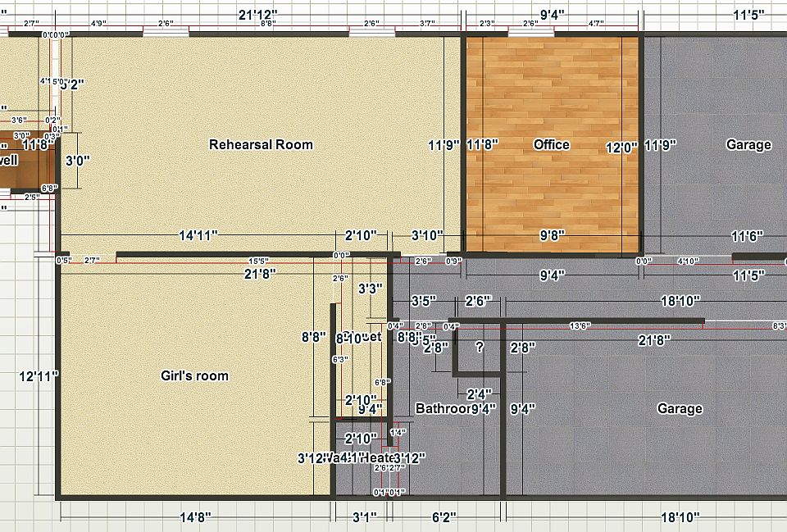Click the 21'12" top dimension label

point(258,15)
